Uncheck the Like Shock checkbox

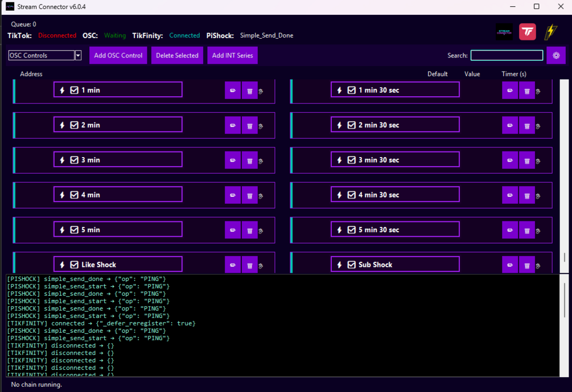75,265
